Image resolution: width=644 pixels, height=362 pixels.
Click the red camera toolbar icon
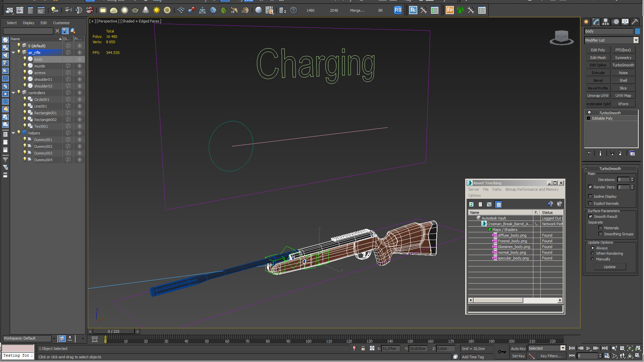pyautogui.click(x=89, y=10)
